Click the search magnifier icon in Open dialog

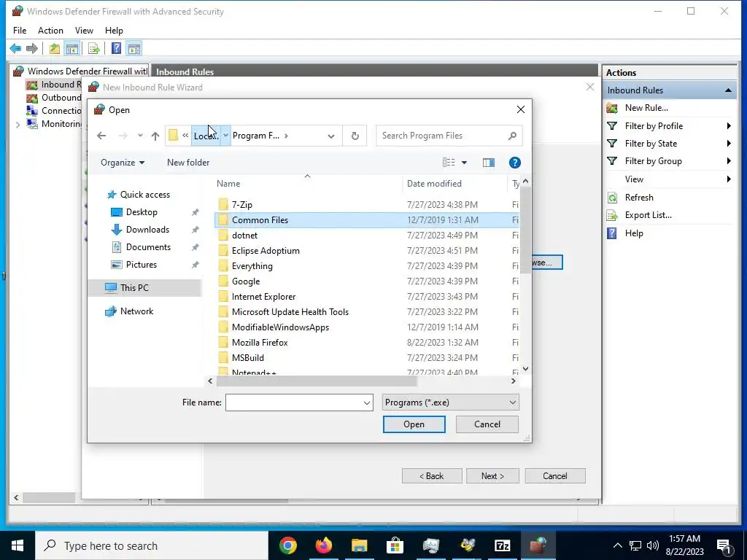coord(512,136)
